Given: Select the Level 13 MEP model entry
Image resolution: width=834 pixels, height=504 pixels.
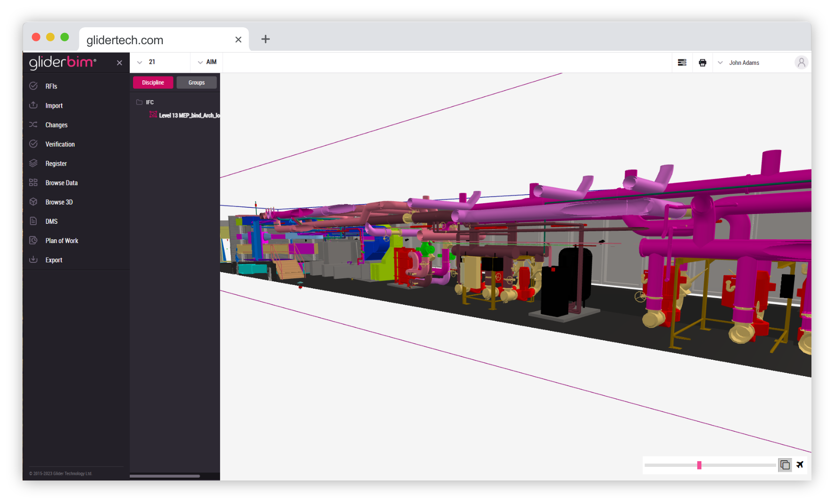Looking at the screenshot, I should coord(189,116).
